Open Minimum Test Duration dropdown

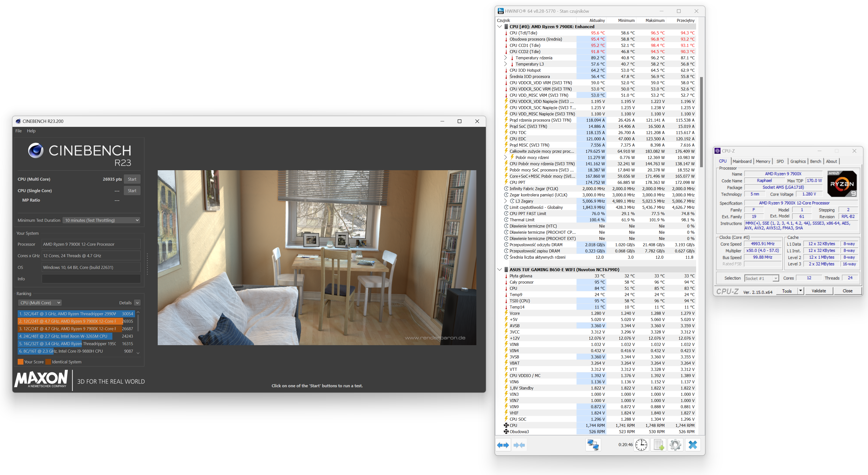101,220
